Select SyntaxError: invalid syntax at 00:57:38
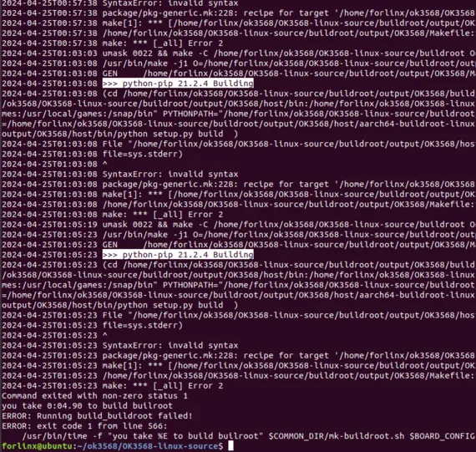 (x=170, y=3)
